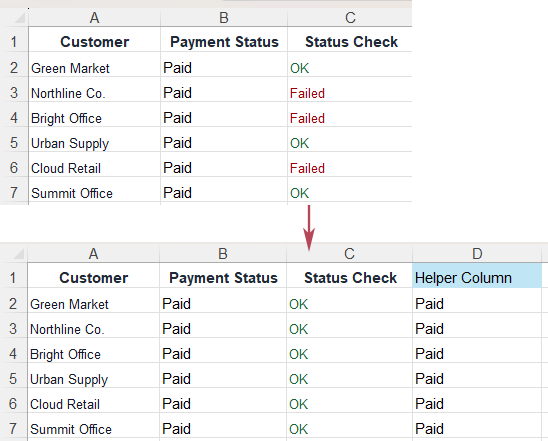The height and width of the screenshot is (441, 548).
Task: Select row 5 header in top table
Action: point(14,143)
